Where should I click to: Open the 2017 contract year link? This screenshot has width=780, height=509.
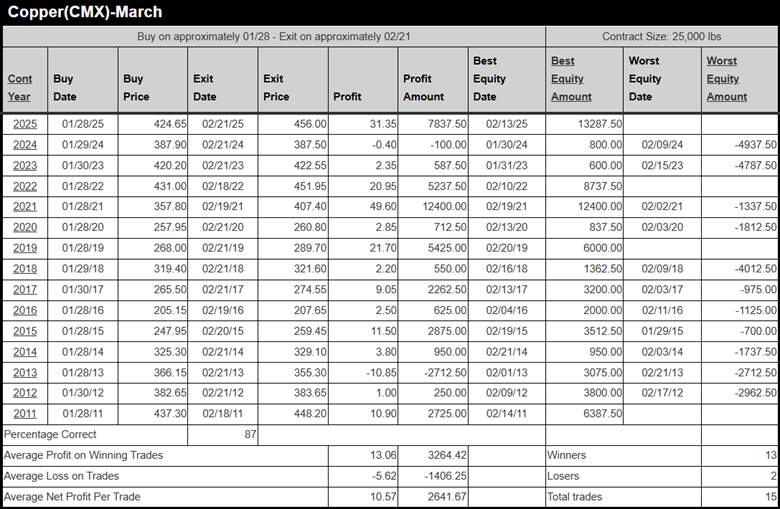[25, 290]
